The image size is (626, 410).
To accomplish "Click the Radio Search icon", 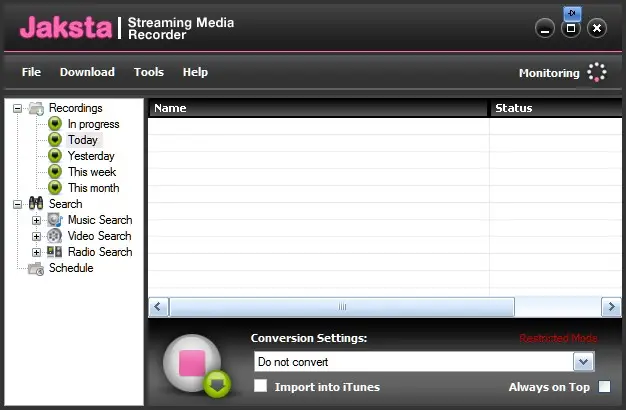I will point(55,252).
